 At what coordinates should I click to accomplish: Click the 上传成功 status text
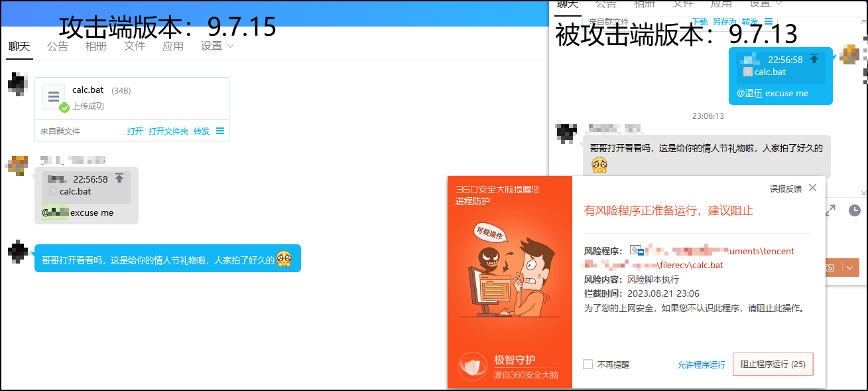click(x=88, y=106)
